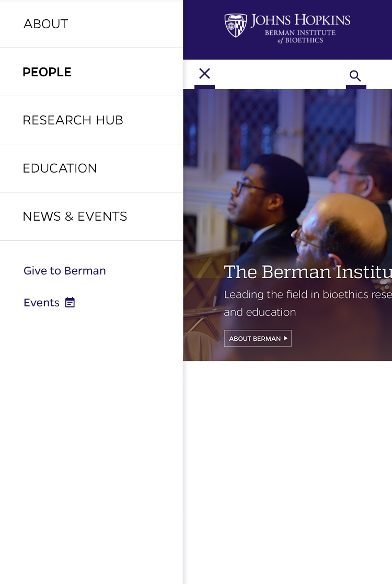Click the arrow inside About Berman button
The height and width of the screenshot is (584, 392).
pos(285,338)
